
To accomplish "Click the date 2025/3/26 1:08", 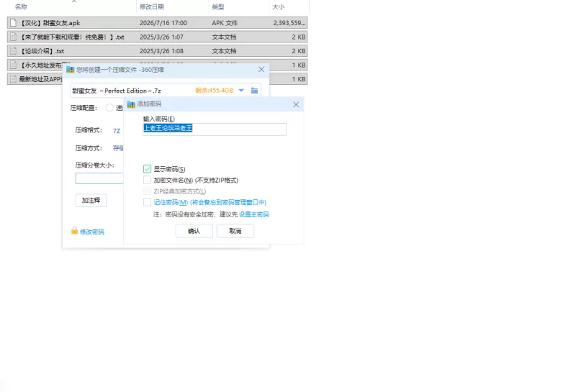I will pos(161,51).
